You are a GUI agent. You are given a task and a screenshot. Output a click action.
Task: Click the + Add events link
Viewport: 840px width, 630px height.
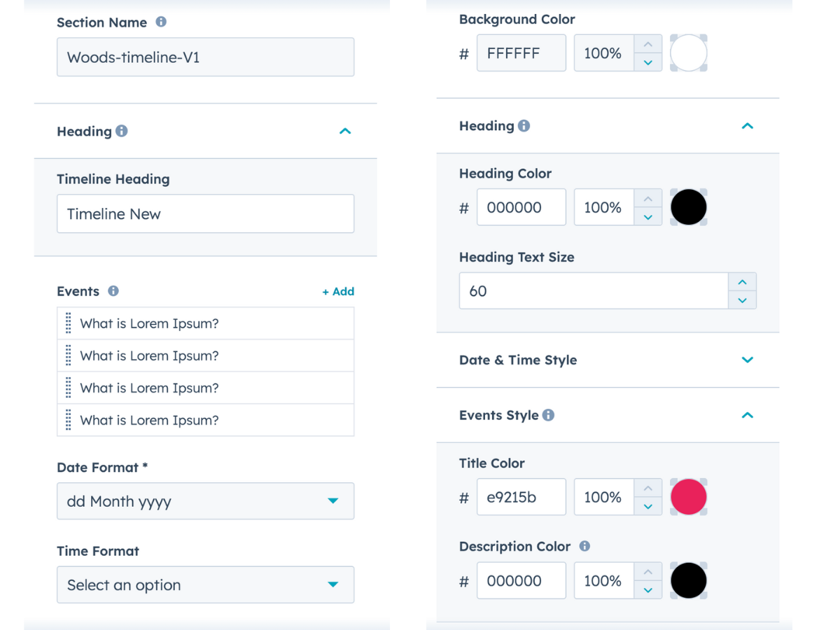coord(338,291)
